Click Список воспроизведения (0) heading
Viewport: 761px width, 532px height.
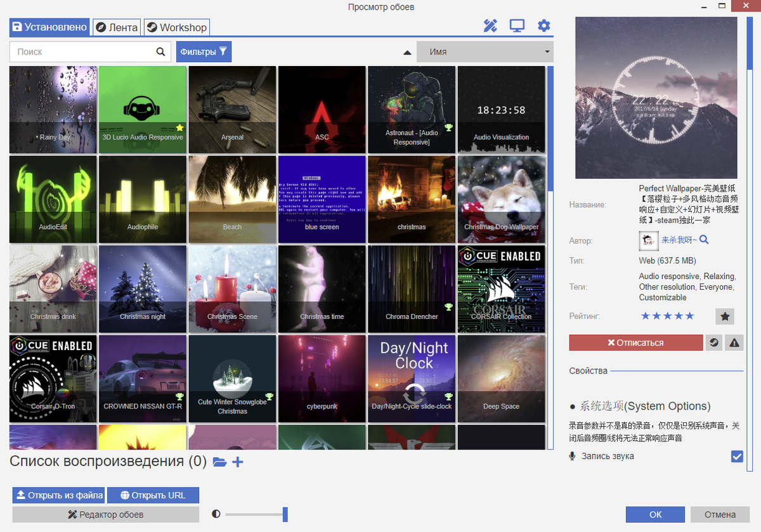[x=108, y=462]
